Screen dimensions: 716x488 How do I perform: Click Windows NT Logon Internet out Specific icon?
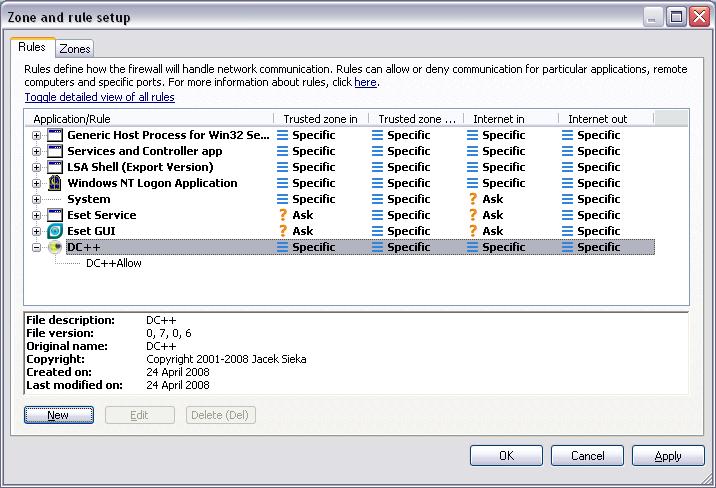coord(567,183)
